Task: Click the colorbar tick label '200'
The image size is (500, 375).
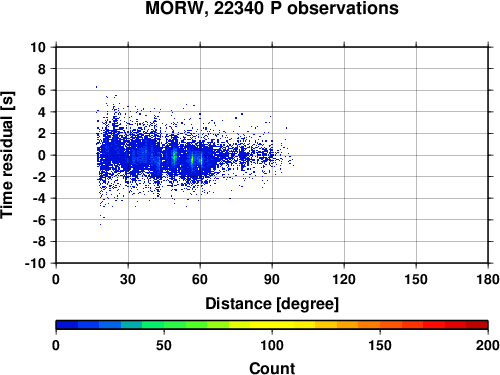Action: (x=488, y=345)
